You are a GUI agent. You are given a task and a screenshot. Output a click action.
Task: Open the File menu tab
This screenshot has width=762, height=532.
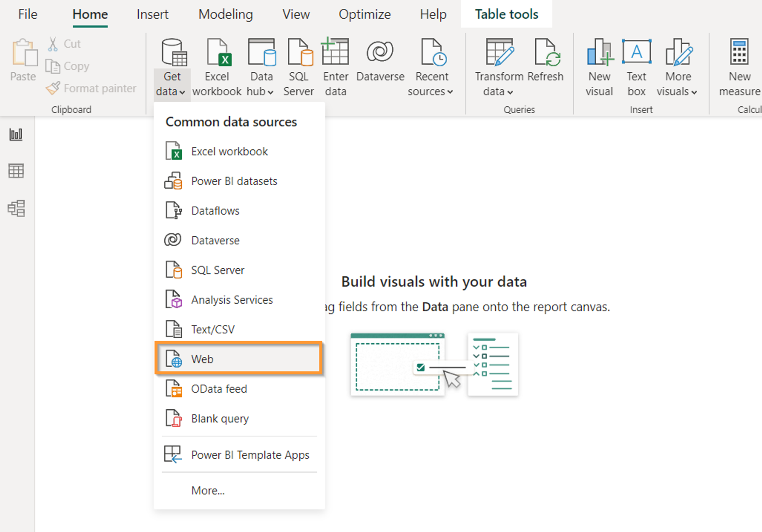28,14
